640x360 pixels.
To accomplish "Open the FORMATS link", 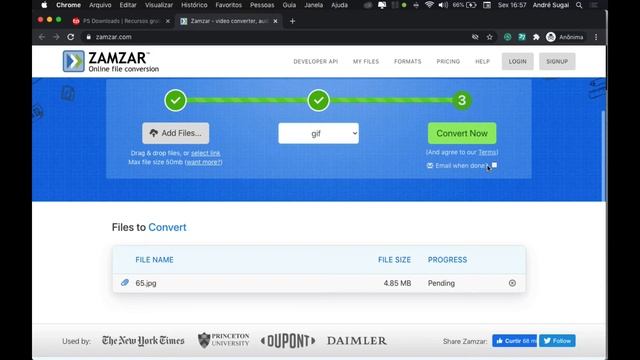I will coord(408,61).
